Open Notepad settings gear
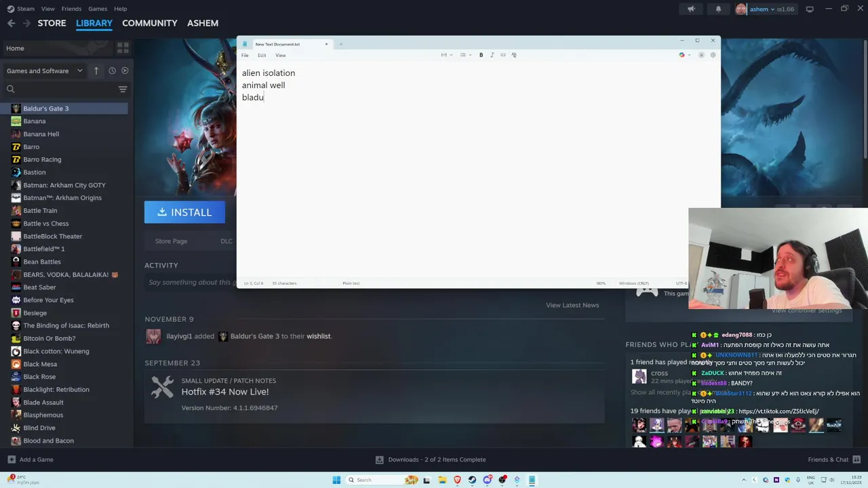868x488 pixels. point(713,55)
